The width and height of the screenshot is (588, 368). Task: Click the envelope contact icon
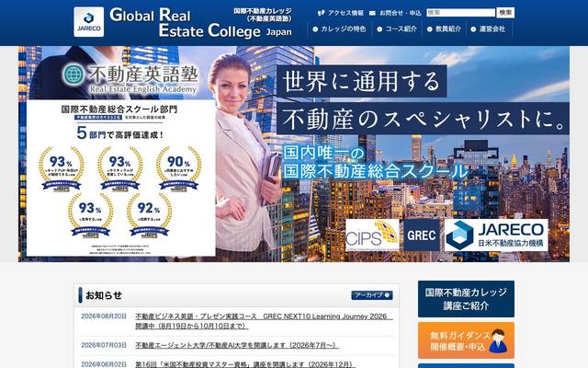(x=372, y=13)
